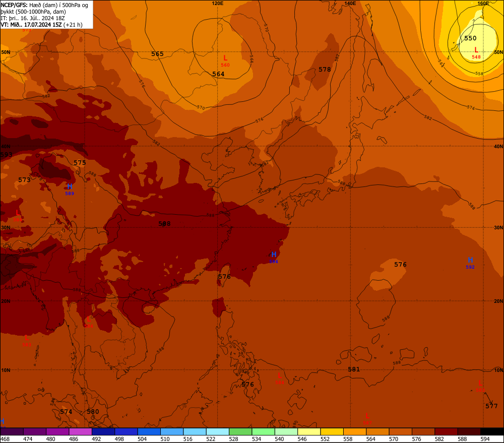Viewport: 504px width, 443px height.
Task: Select green legend swatch between 528 and 534
Action: 240,431
